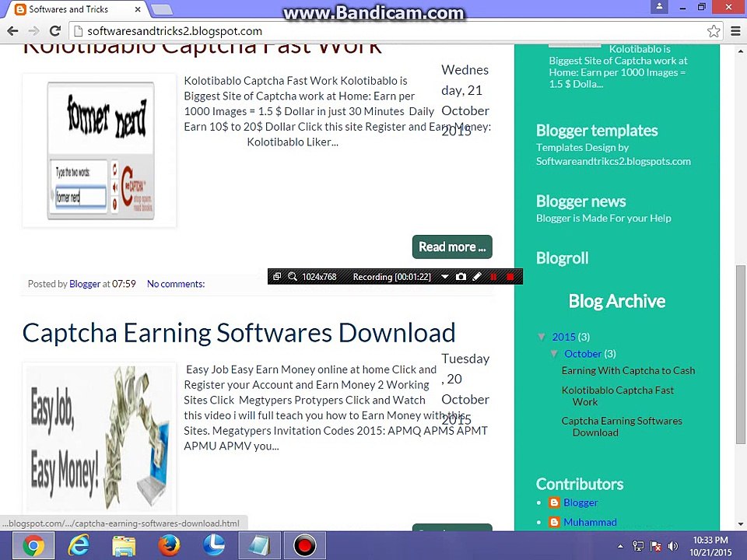Click the browser forward arrow
747x560 pixels.
tap(33, 31)
